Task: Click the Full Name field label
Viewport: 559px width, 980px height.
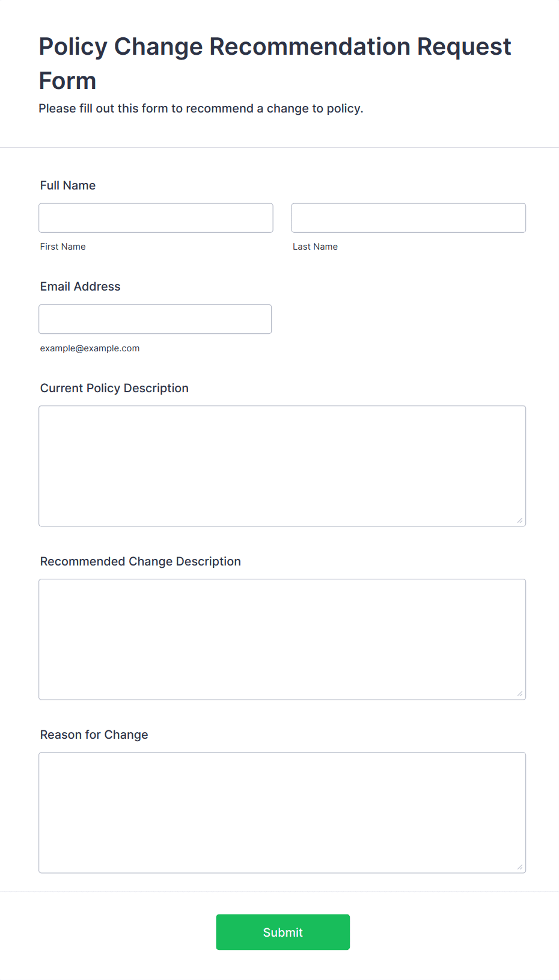Action: pyautogui.click(x=68, y=185)
